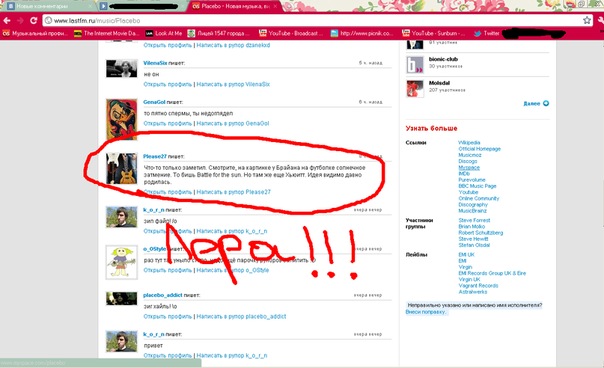Image resolution: width=604 pixels, height=368 pixels.
Task: Open the Myspace link
Action: [x=469, y=168]
